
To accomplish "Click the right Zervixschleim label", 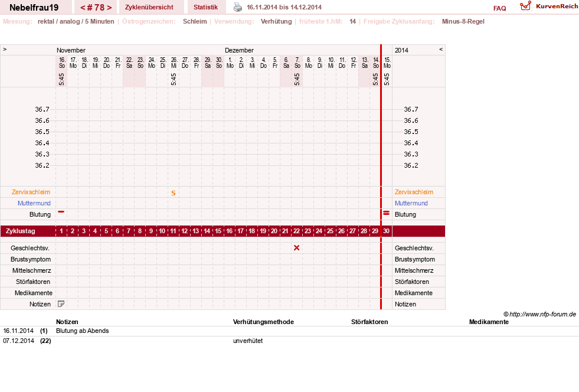I will [414, 192].
